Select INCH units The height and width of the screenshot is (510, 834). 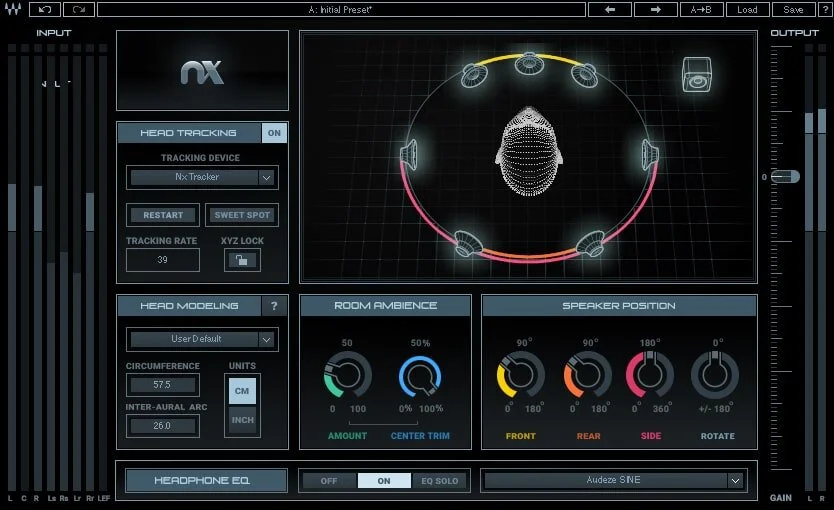242,420
